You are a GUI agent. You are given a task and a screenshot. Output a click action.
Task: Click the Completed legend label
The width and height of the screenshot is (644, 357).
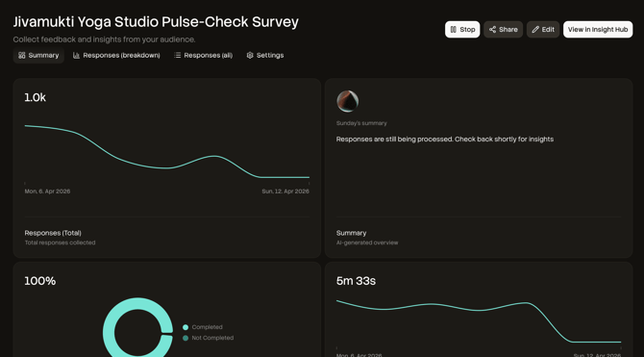pos(207,327)
